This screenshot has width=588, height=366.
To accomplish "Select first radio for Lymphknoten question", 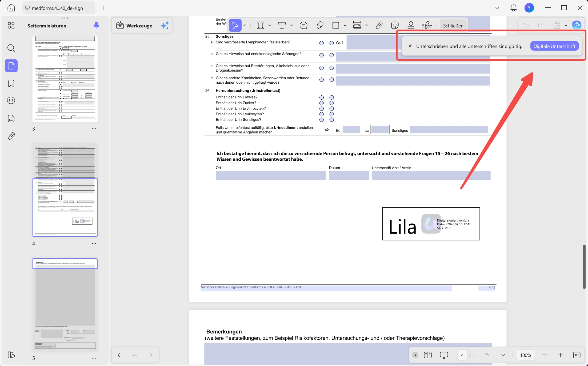I will click(322, 43).
